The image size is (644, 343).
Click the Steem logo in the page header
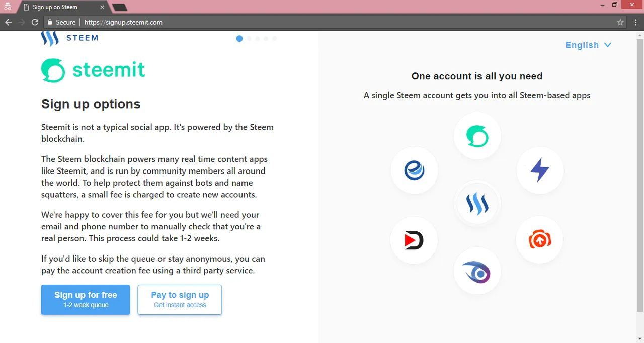(x=69, y=38)
